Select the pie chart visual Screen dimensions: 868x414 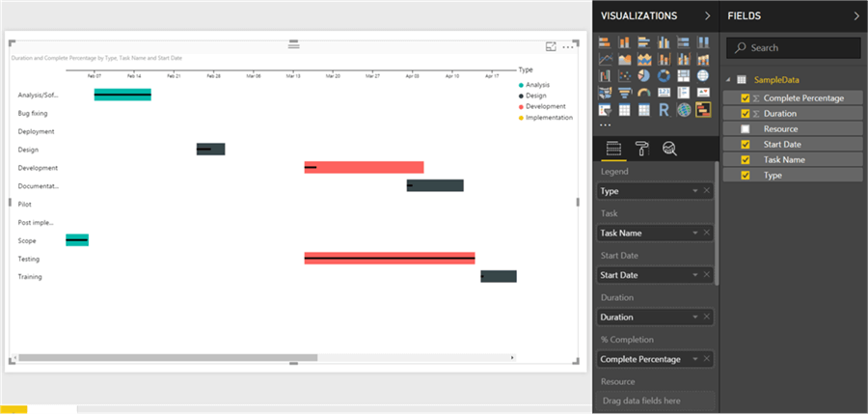tap(644, 76)
